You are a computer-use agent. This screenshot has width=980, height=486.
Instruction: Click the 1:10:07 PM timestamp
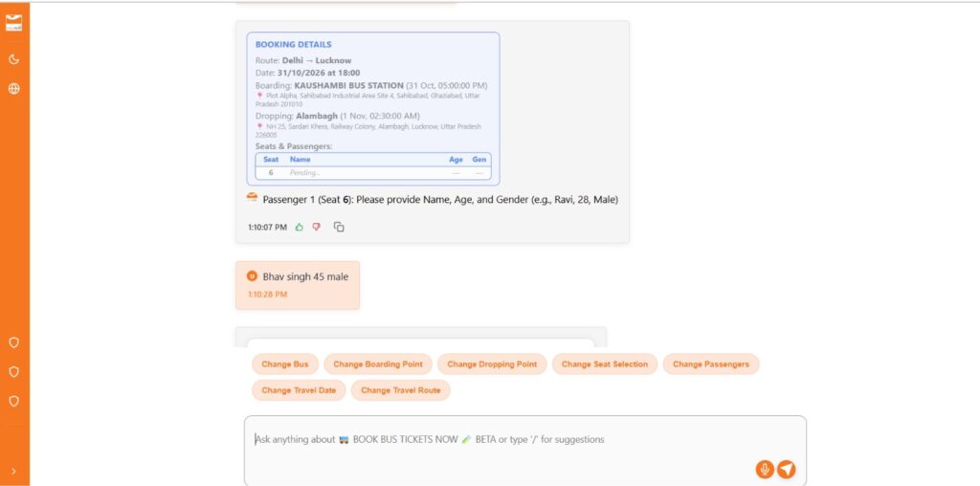click(x=268, y=228)
